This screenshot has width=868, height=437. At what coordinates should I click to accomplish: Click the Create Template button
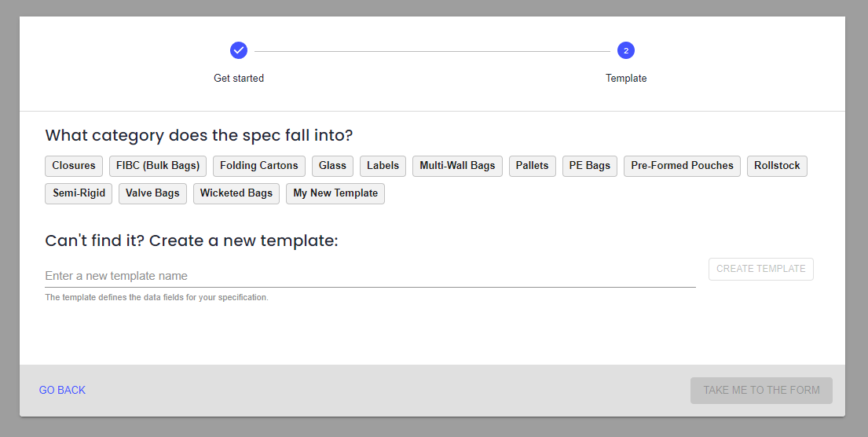click(x=761, y=269)
